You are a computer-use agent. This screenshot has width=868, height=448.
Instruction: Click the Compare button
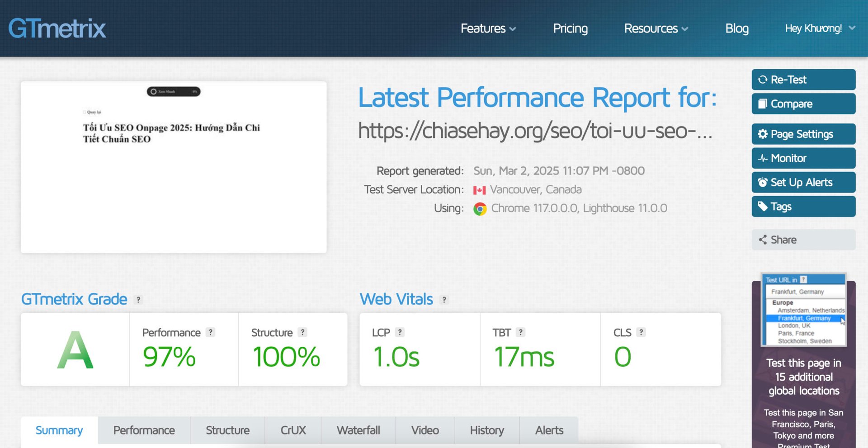803,104
